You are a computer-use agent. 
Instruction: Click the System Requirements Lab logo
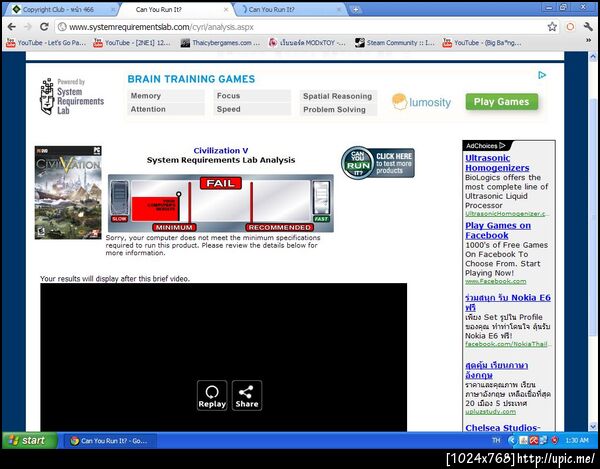point(72,96)
